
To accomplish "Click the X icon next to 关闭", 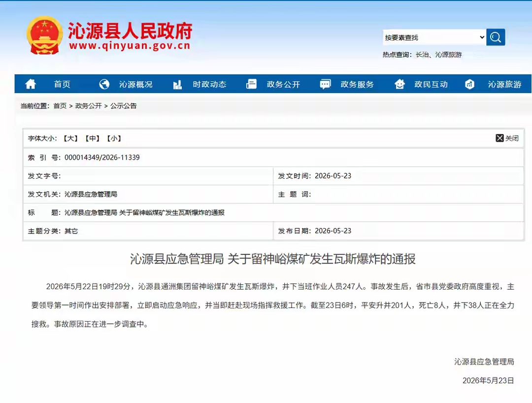I will pos(499,138).
